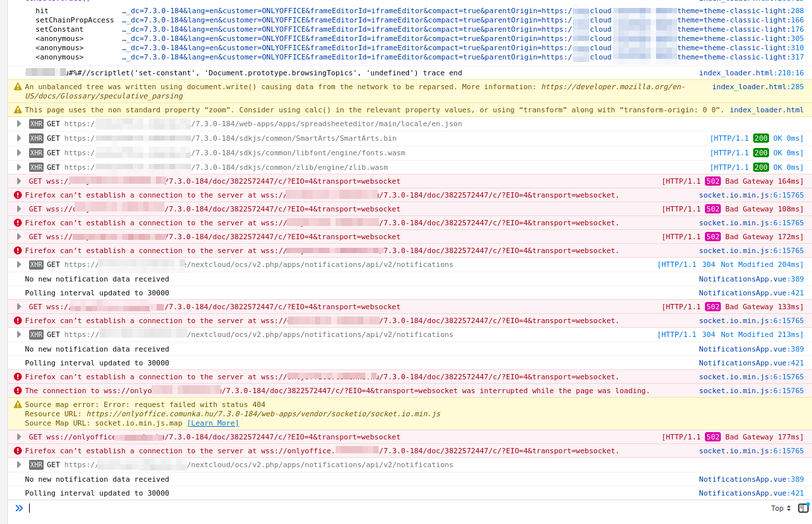Click the XHR badge on the en.json request
This screenshot has height=524, width=812.
click(x=36, y=124)
